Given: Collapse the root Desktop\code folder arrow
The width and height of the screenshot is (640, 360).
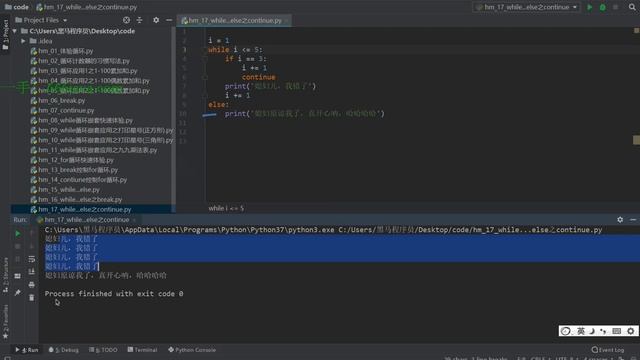Looking at the screenshot, I should pos(15,31).
